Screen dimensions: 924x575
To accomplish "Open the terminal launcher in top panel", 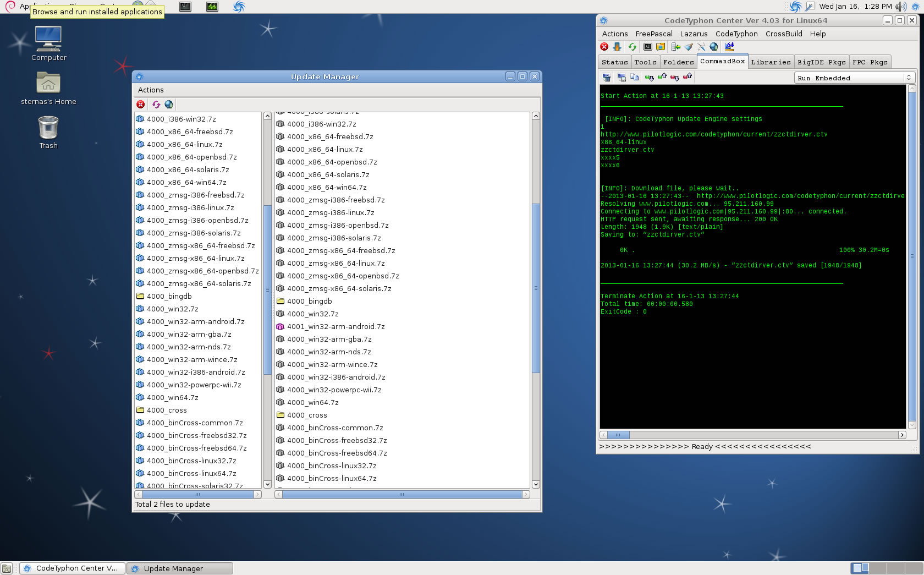I will [185, 7].
